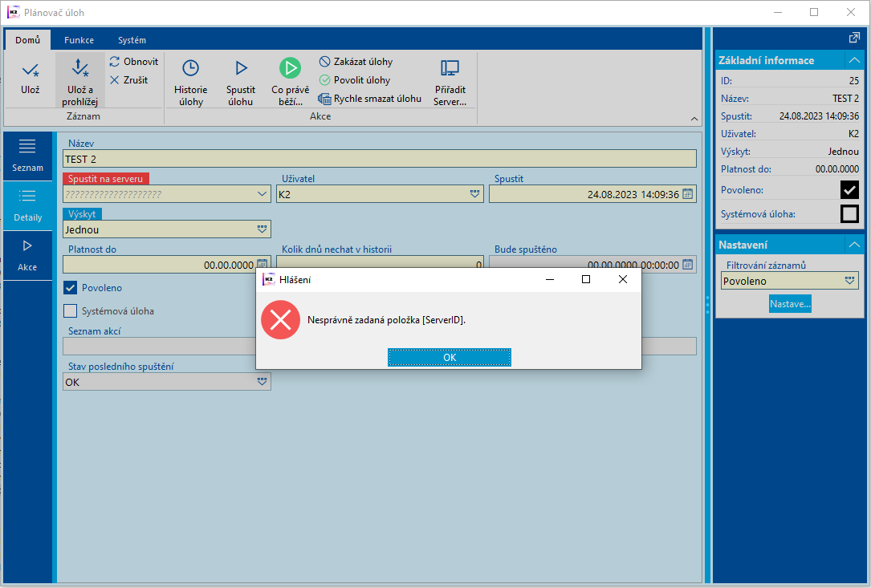
Task: Toggle the Povoleno checkbox in form
Action: (x=70, y=288)
